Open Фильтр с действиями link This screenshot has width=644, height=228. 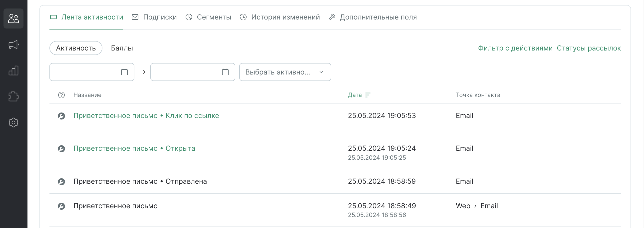pos(515,48)
